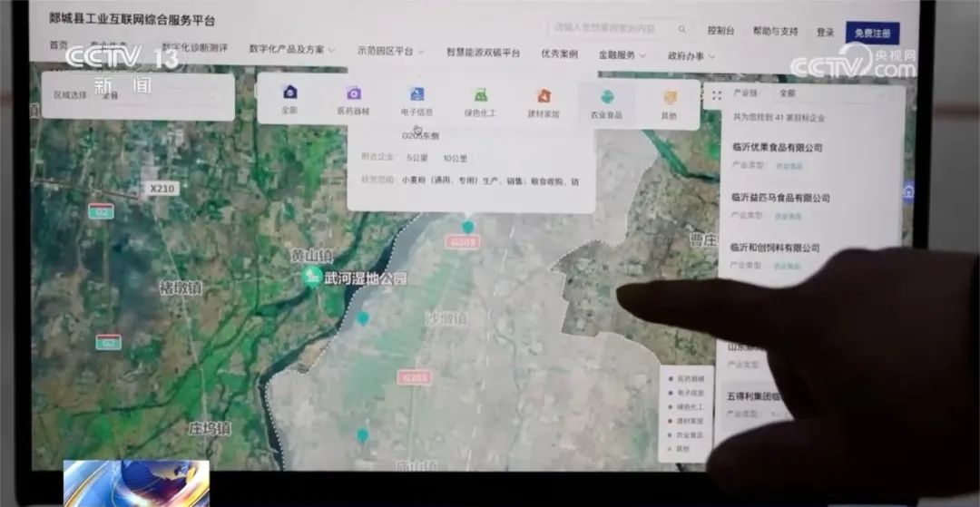Click the 免费注册 button

(x=873, y=33)
